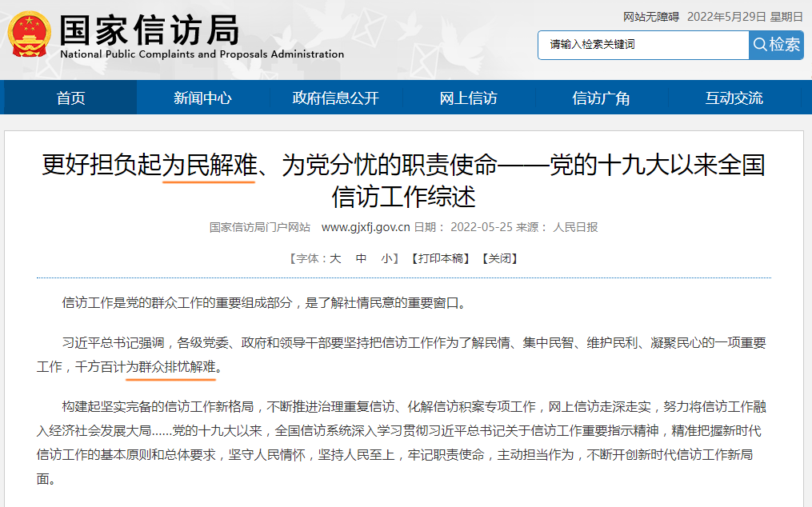This screenshot has height=507, width=812.
Task: Open the 新闻中心 navigation item
Action: click(x=202, y=98)
